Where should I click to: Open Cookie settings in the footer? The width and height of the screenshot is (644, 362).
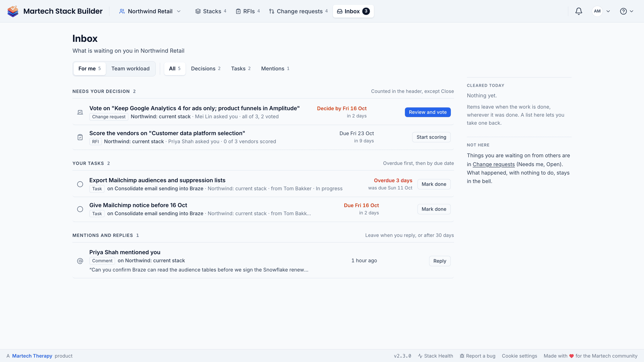tap(519, 356)
